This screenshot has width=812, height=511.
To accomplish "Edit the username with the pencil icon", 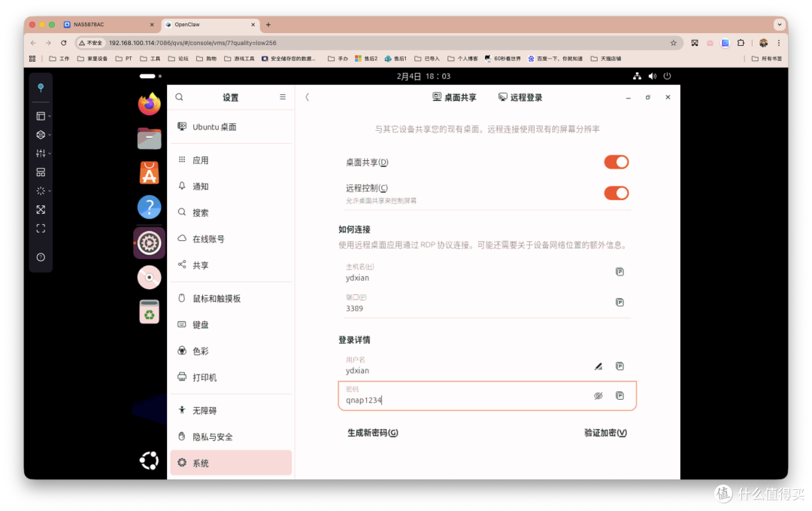I will click(x=598, y=366).
